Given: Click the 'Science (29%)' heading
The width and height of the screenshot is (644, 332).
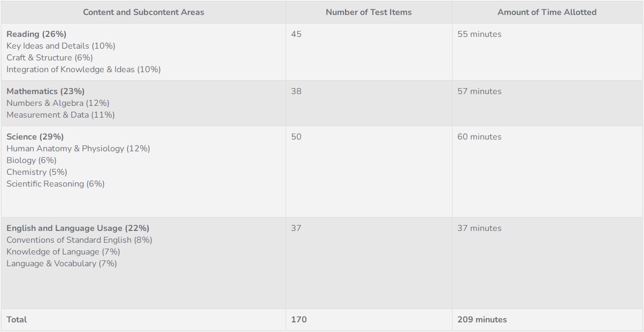Looking at the screenshot, I should coord(35,137).
